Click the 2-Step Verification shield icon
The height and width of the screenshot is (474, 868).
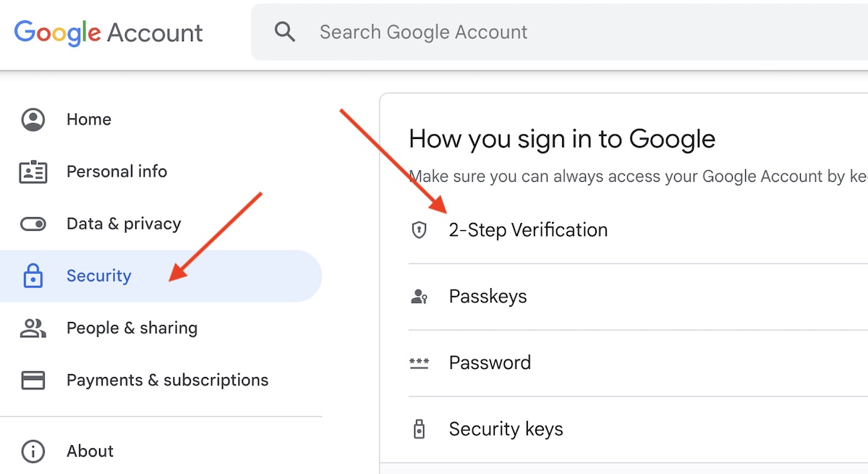(419, 230)
